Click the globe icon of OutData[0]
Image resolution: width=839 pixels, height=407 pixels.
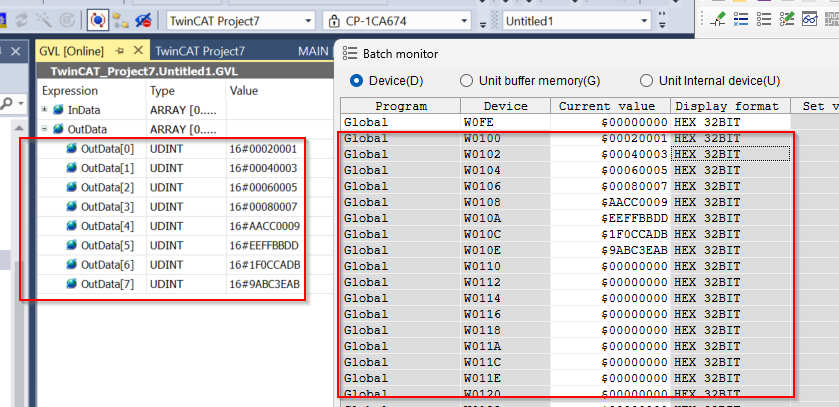(72, 149)
